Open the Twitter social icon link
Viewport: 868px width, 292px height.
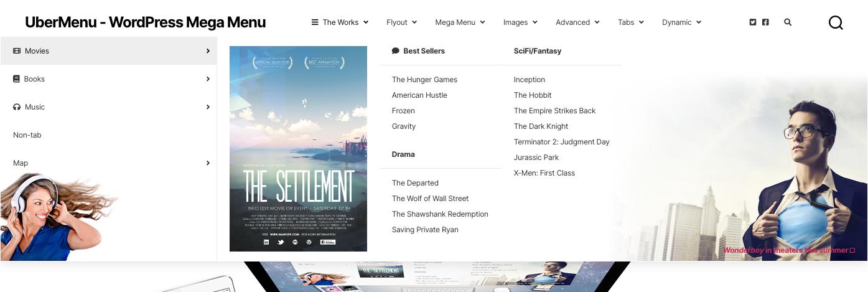pyautogui.click(x=753, y=22)
